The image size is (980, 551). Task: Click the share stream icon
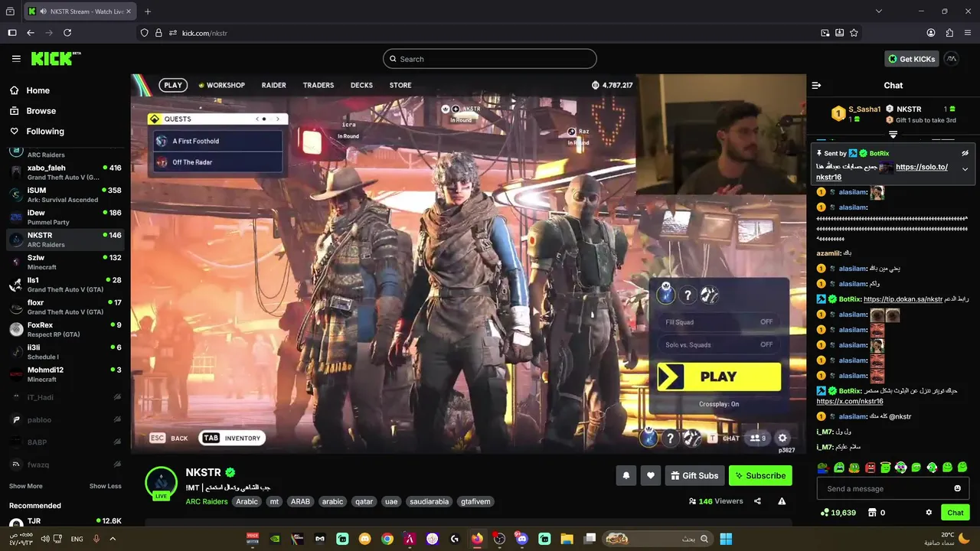[x=757, y=501]
